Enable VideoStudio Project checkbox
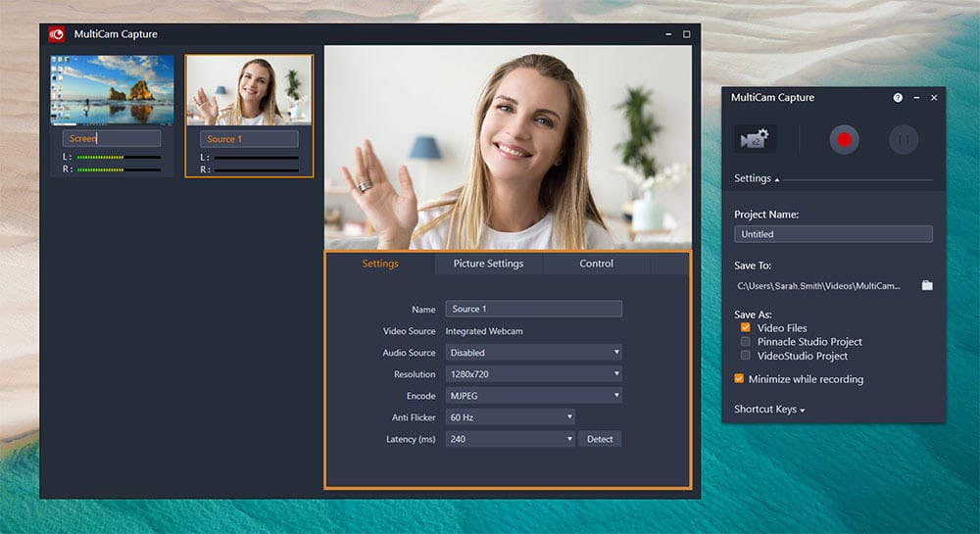The image size is (980, 534). coord(745,356)
